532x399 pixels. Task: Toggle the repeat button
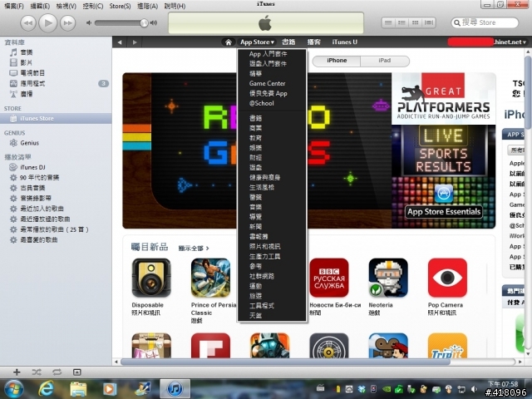57,372
